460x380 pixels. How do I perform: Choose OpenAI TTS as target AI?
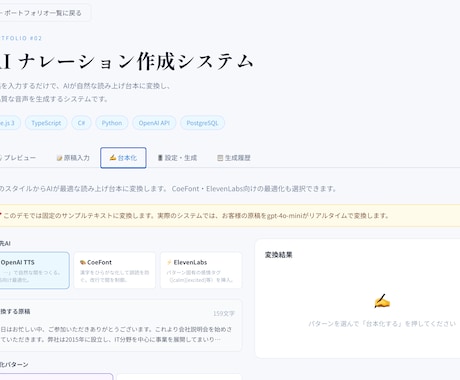(34, 270)
